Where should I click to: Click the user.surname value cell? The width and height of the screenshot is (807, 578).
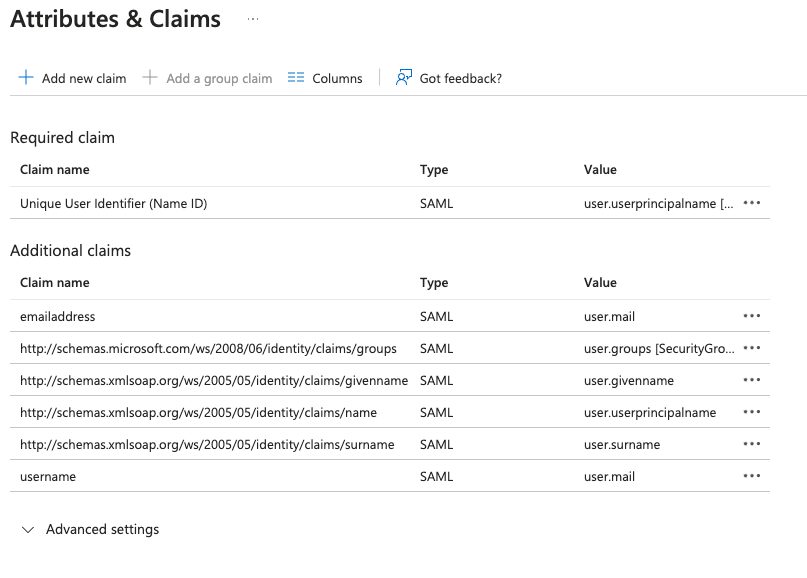(622, 444)
